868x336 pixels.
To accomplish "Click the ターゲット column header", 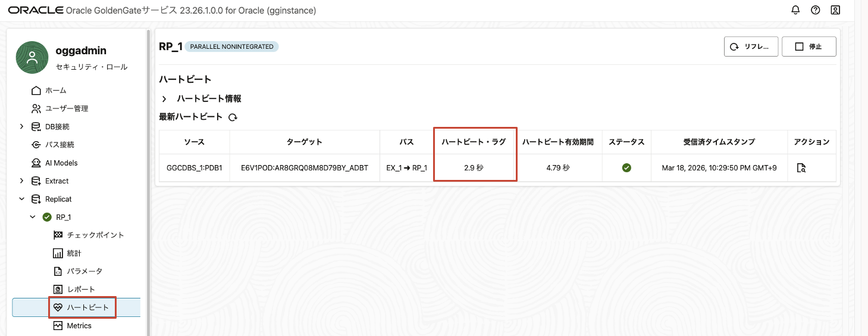I will click(305, 142).
